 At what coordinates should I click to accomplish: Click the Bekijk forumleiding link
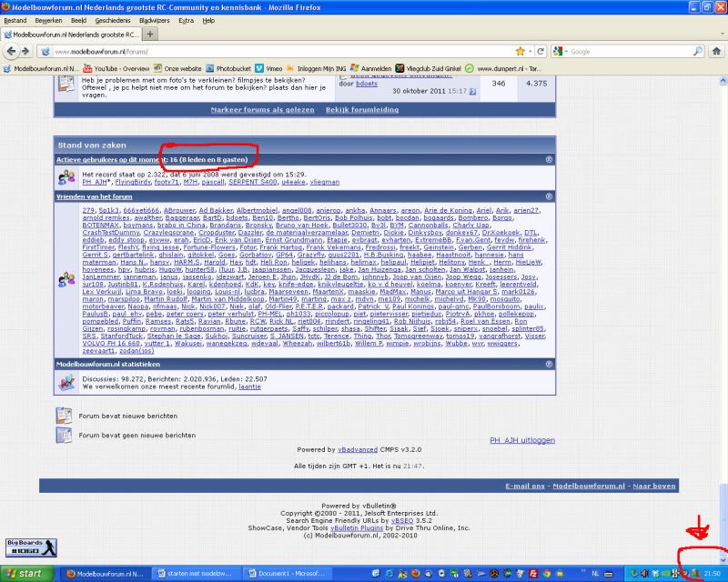[362, 109]
